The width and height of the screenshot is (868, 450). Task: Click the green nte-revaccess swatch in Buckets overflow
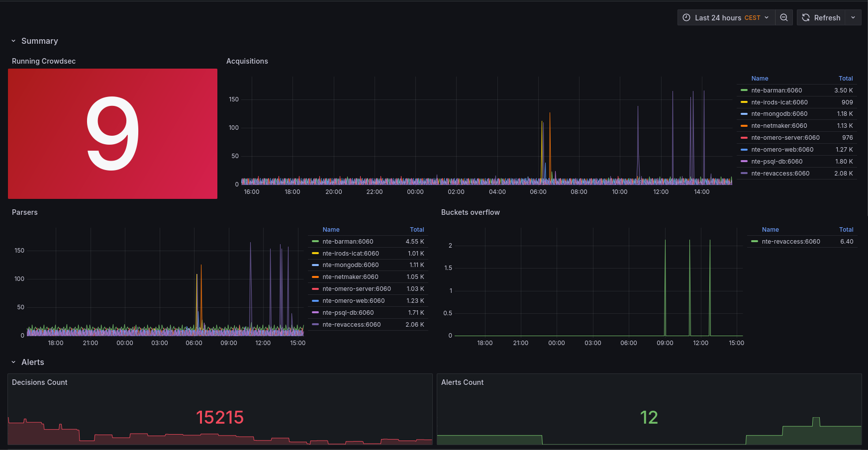pos(755,242)
